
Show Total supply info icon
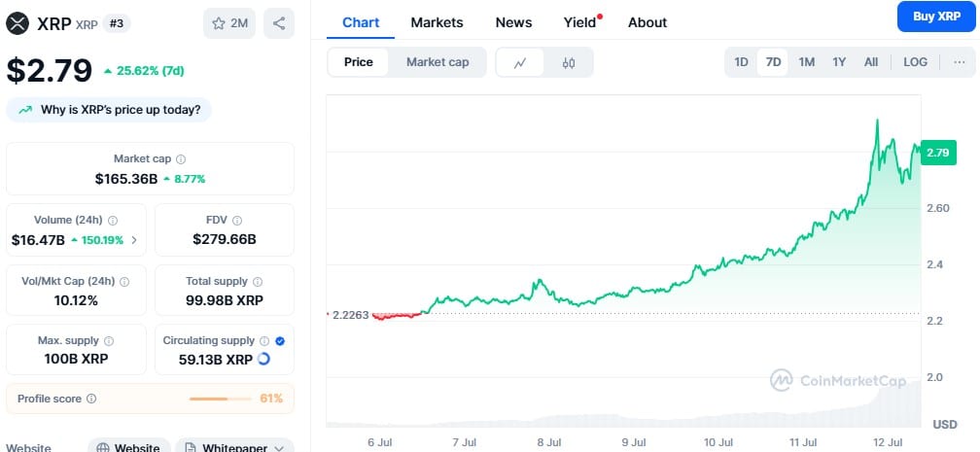point(258,281)
